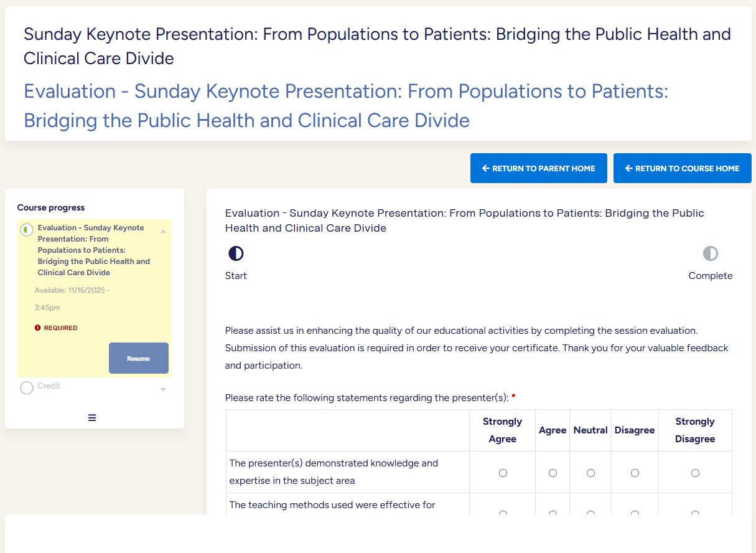Open the Evaluation Sunday Keynote page title link
Viewport: 756px width, 553px height.
pyautogui.click(x=345, y=105)
